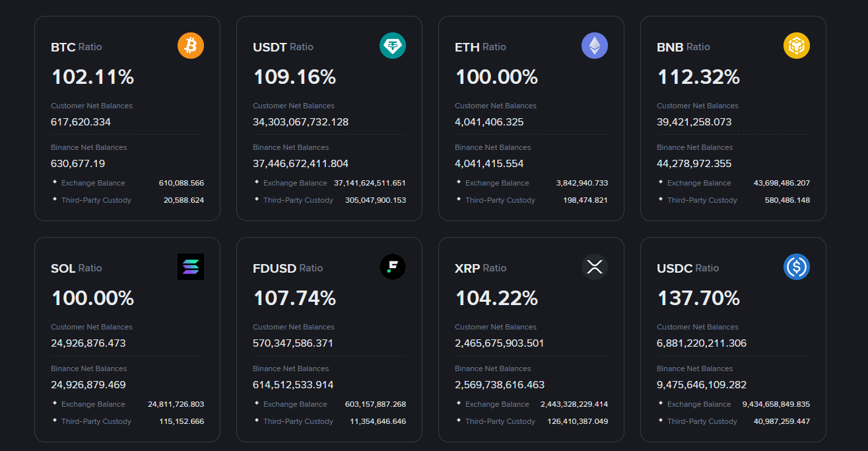Click the BTC coin logo icon
This screenshot has width=868, height=451.
(x=190, y=45)
